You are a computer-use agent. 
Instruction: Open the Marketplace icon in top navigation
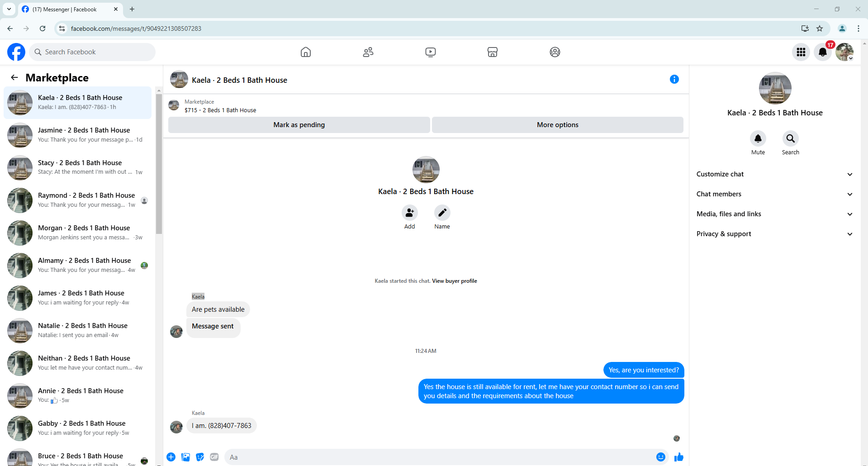pos(493,52)
